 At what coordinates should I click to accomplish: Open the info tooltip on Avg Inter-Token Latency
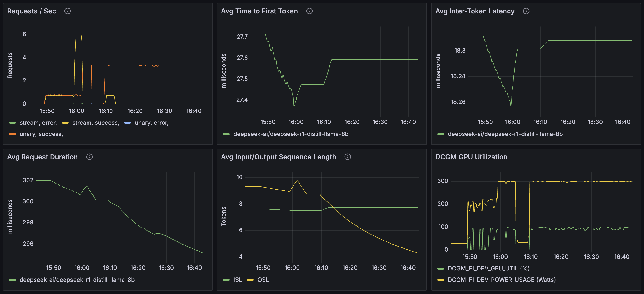click(x=526, y=11)
